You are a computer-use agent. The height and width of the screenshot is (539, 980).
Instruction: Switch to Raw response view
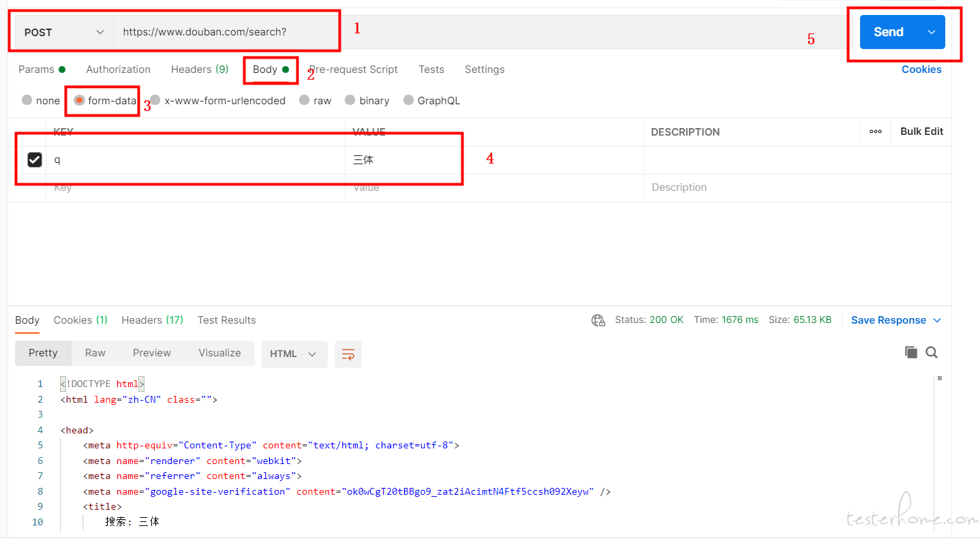coord(95,353)
